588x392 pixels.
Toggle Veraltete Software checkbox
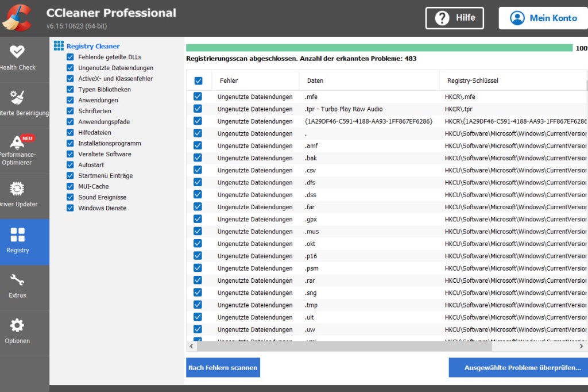(x=70, y=154)
